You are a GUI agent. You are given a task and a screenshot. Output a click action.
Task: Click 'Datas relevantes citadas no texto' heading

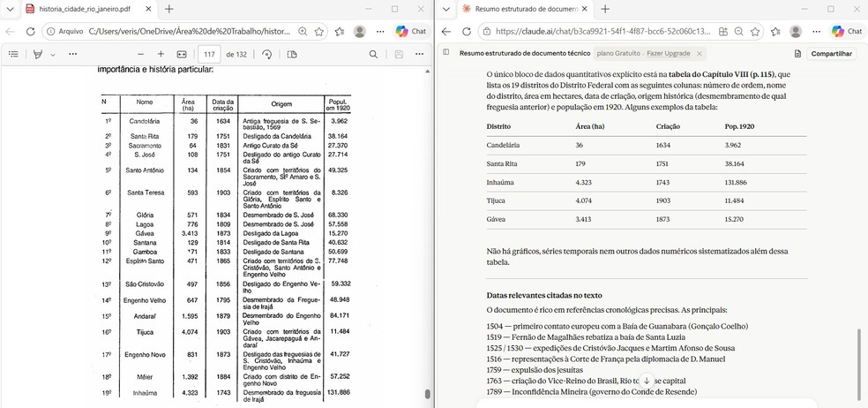[544, 296]
